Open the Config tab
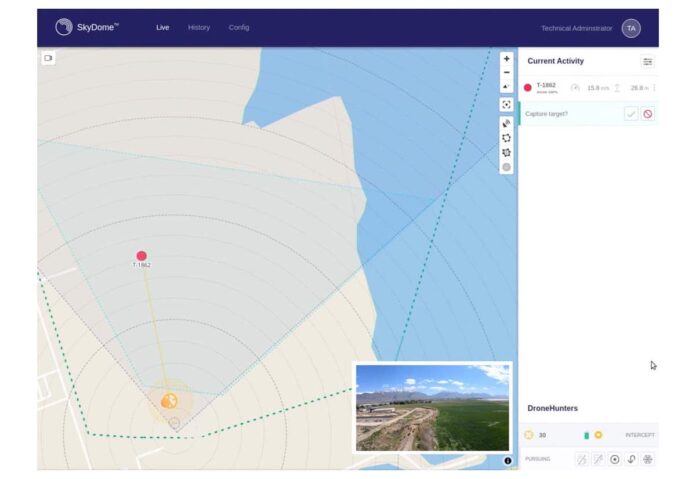696x479 pixels. [x=239, y=28]
